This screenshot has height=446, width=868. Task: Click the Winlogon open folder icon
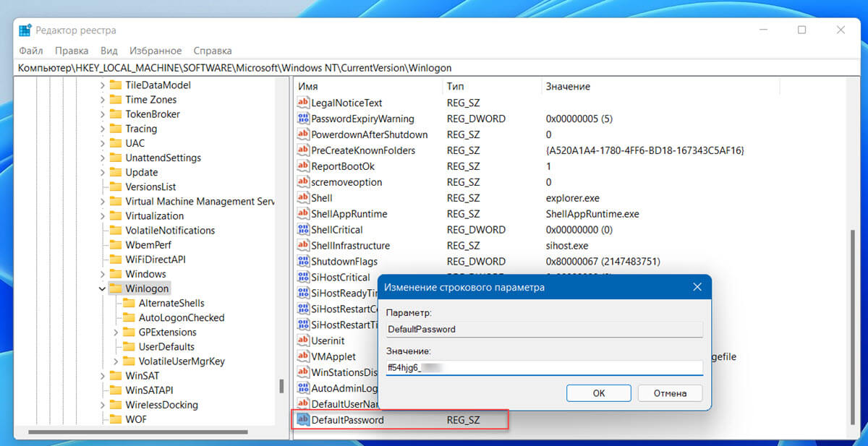click(115, 288)
